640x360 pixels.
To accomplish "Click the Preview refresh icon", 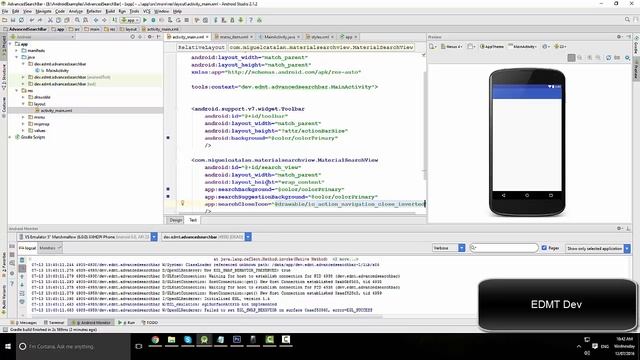I will click(608, 58).
